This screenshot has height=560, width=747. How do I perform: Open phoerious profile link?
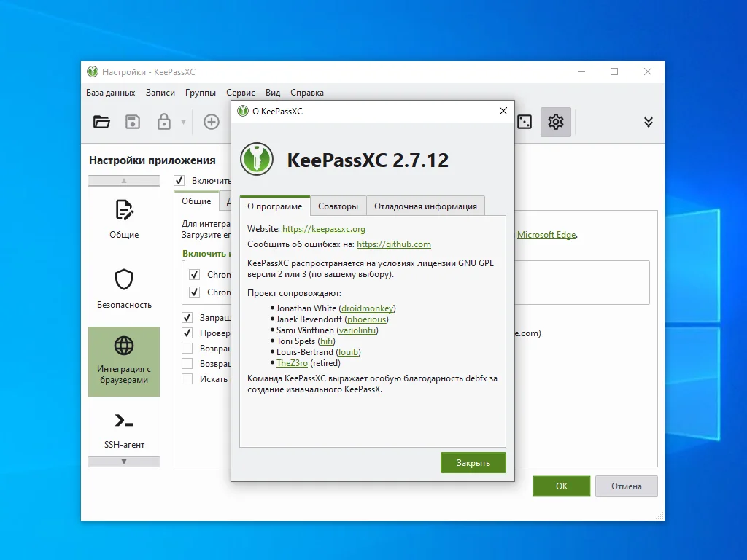[366, 319]
